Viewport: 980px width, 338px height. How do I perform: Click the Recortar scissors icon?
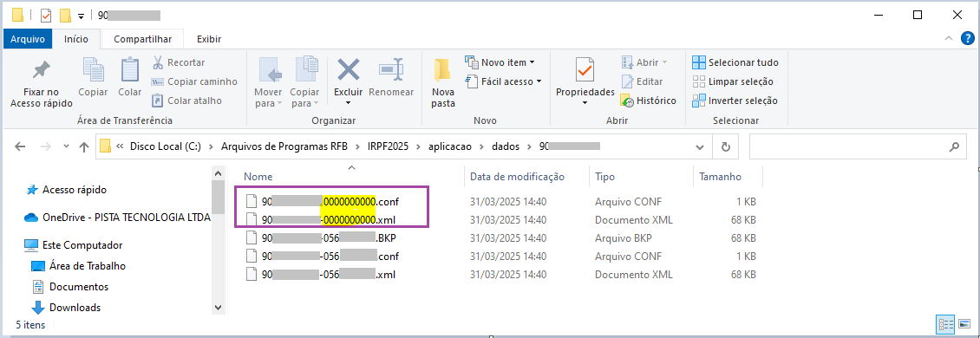[x=158, y=62]
